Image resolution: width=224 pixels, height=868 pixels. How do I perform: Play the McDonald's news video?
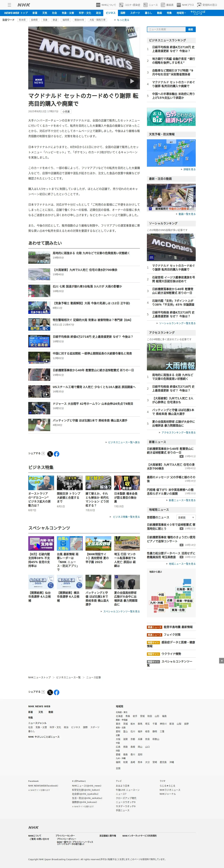[132, 81]
